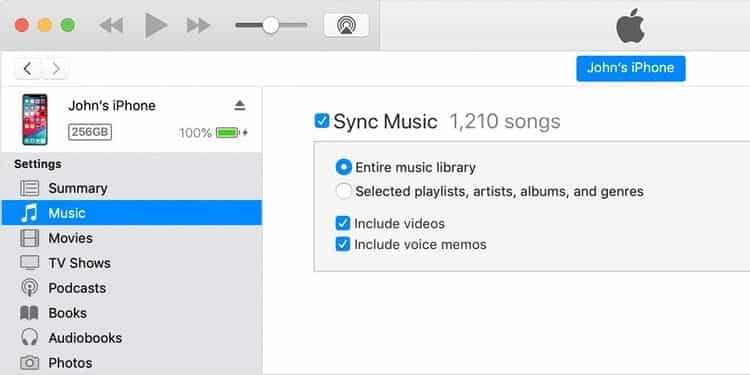The width and height of the screenshot is (750, 375).
Task: Select Entire music library option
Action: tap(343, 167)
